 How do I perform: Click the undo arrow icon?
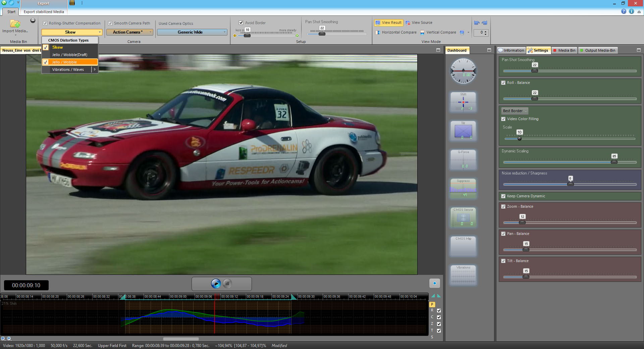pos(477,23)
